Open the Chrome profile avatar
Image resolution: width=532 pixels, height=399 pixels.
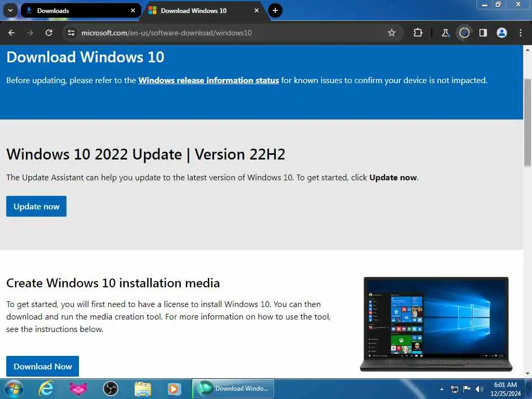(501, 33)
